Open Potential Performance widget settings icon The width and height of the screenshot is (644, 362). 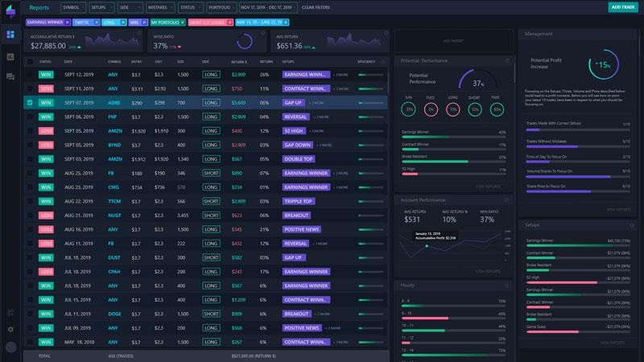(505, 61)
